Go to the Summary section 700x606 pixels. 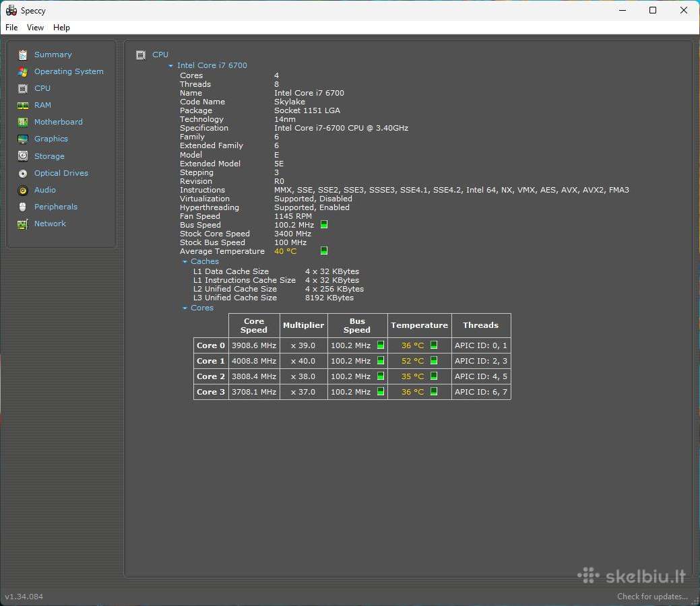[x=53, y=55]
